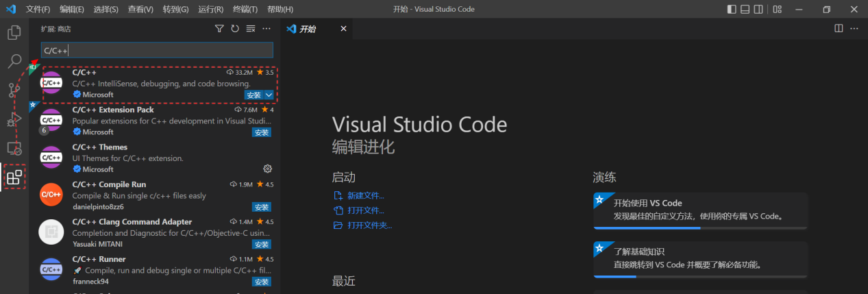Split the editor to the right
The height and width of the screenshot is (294, 868).
pos(839,29)
